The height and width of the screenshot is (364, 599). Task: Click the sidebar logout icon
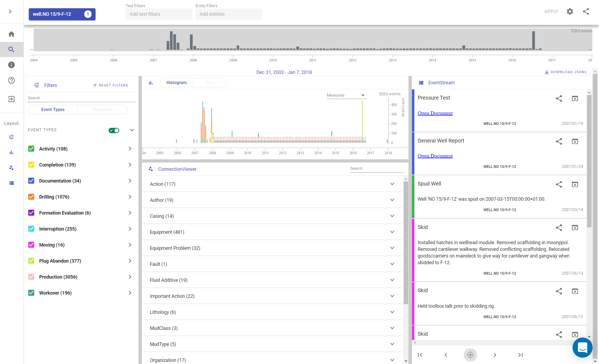(11, 99)
